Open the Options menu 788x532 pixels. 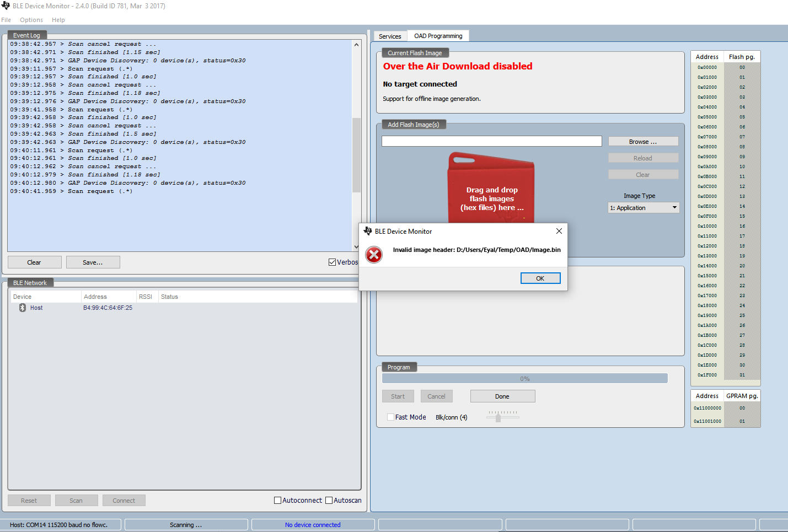click(x=31, y=20)
